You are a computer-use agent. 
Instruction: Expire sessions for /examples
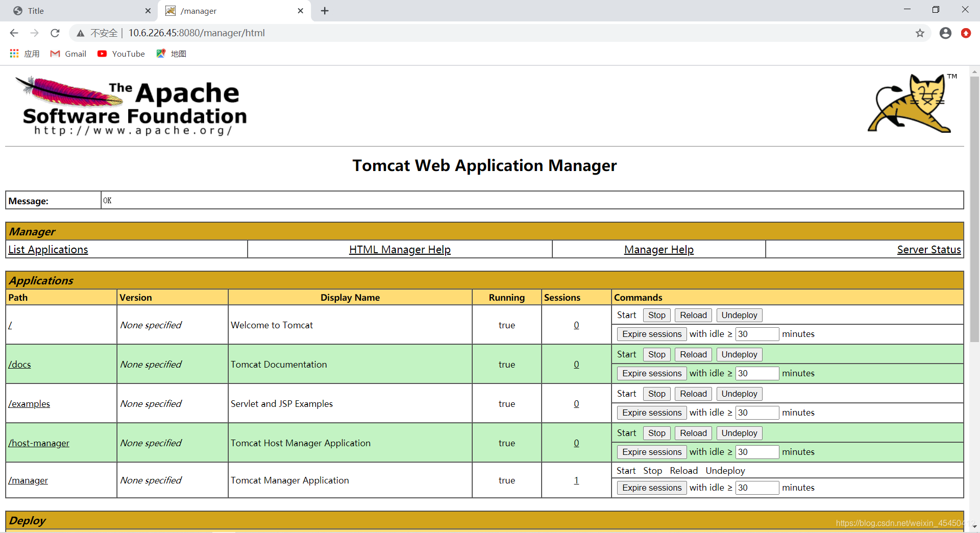(652, 413)
